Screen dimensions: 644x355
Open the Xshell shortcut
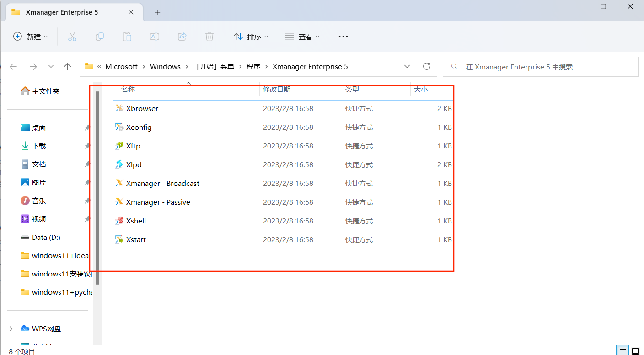click(x=136, y=221)
